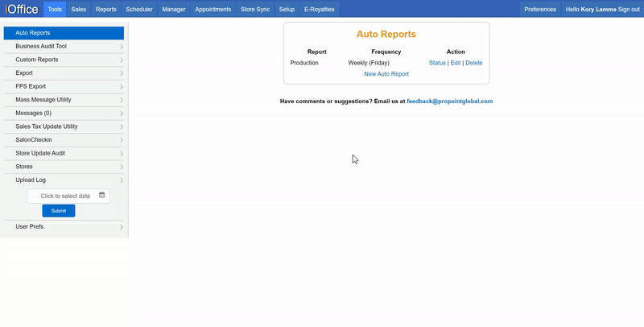Open the Export sidebar item
644x327 pixels.
(64, 73)
